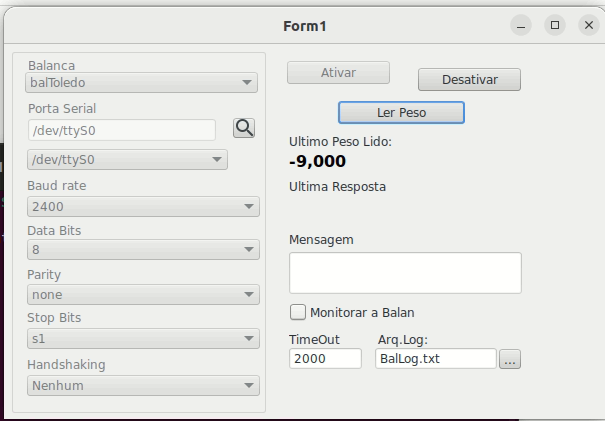The image size is (605, 421).
Task: Open the Handshaking dropdown showing Nenhum
Action: click(143, 385)
